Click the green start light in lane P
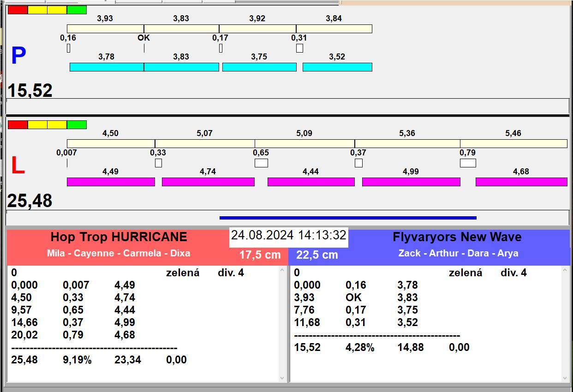The width and height of the screenshot is (573, 392). 77,10
